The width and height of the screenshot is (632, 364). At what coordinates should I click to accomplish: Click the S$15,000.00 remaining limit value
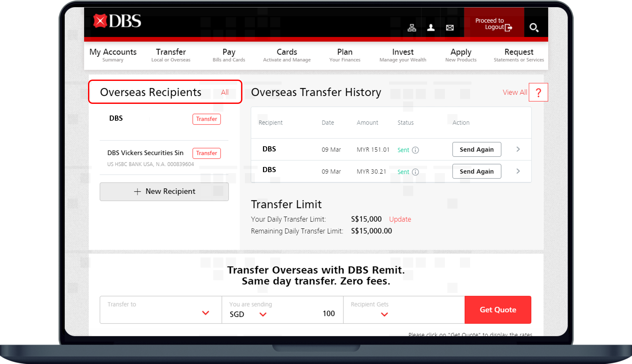pos(371,231)
